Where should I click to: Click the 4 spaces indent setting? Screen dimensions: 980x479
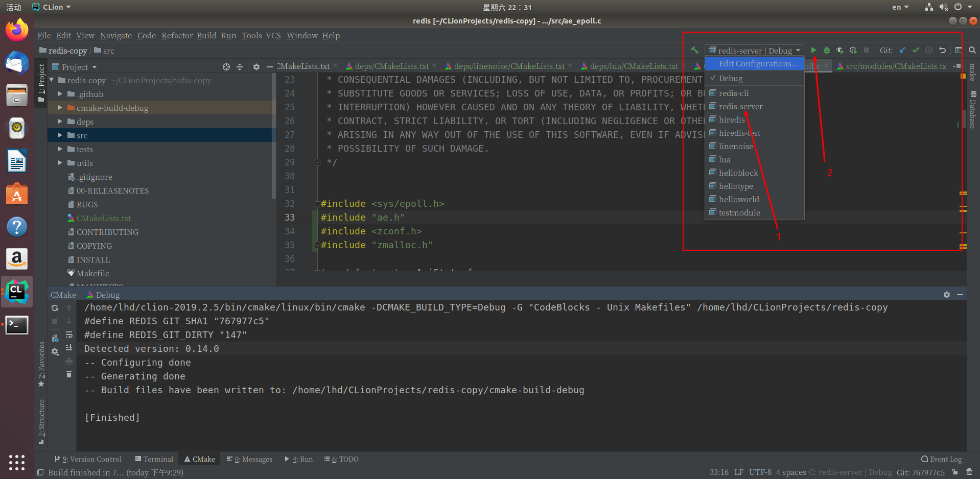[x=791, y=472]
